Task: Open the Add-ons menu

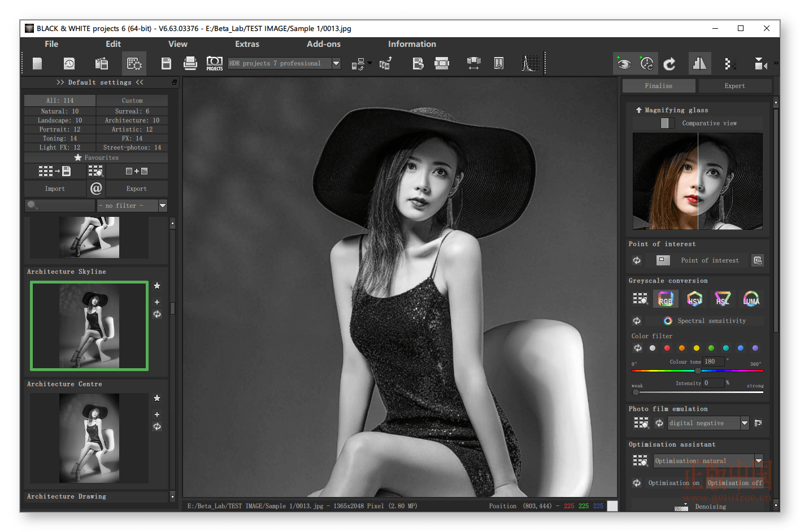Action: point(324,44)
